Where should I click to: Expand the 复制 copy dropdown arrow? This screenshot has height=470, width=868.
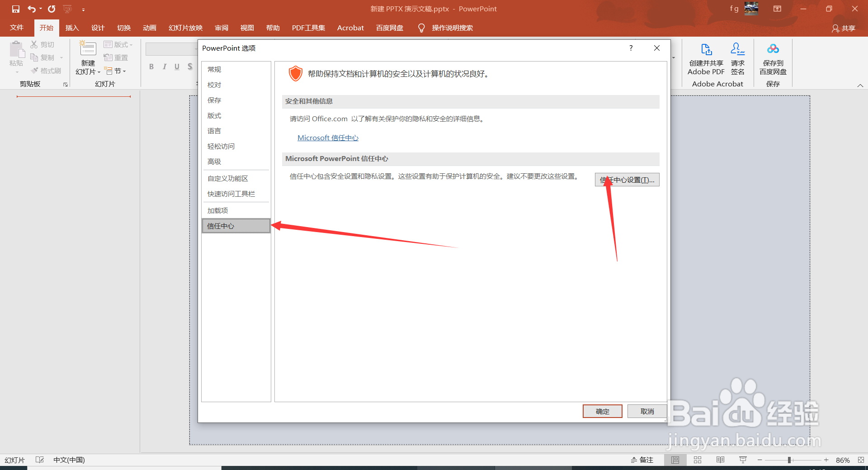61,57
